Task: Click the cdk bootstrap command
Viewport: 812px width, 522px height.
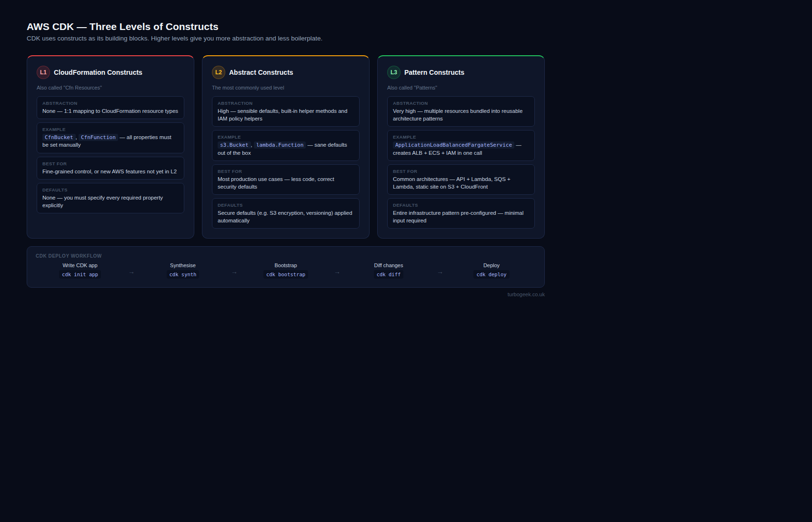Action: [286, 275]
